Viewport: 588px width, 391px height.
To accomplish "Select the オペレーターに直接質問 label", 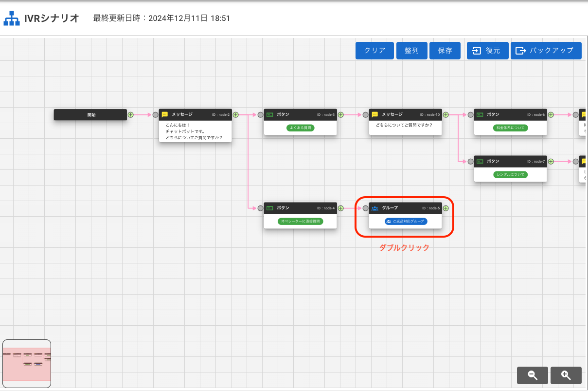I will [301, 222].
